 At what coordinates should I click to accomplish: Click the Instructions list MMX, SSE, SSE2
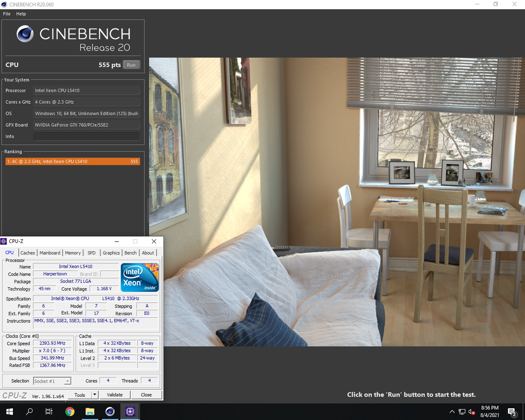coord(96,323)
